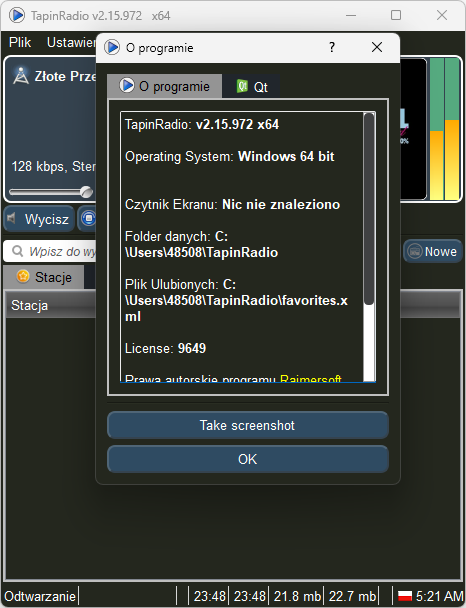Open the Raimersoft copyright link
This screenshot has height=608, width=466.
311,378
